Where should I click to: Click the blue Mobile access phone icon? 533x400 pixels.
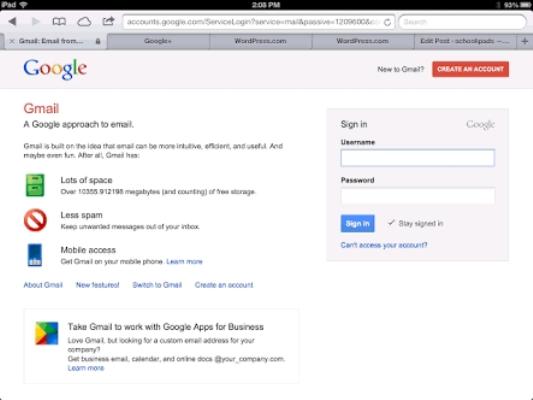click(35, 255)
